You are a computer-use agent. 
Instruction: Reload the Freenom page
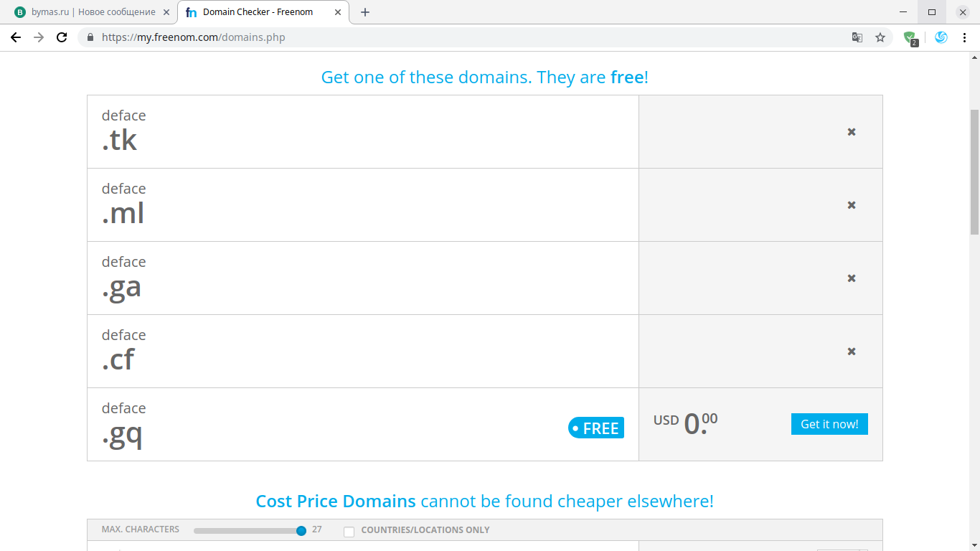click(62, 37)
